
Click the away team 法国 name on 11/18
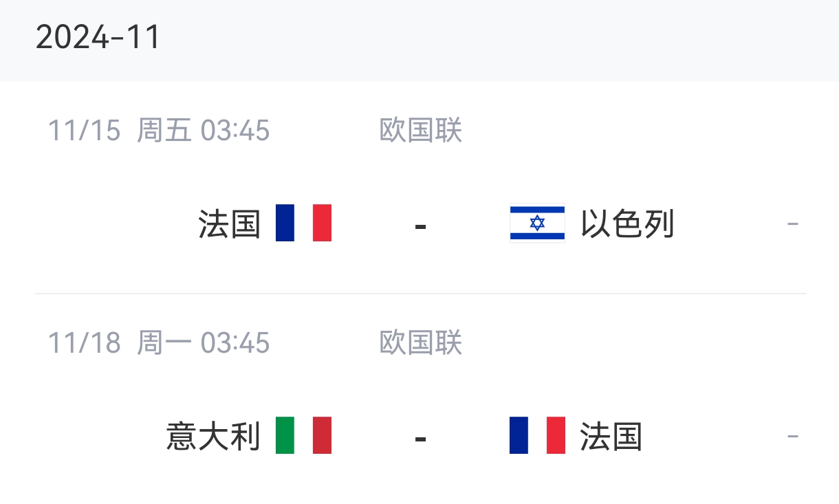click(611, 437)
